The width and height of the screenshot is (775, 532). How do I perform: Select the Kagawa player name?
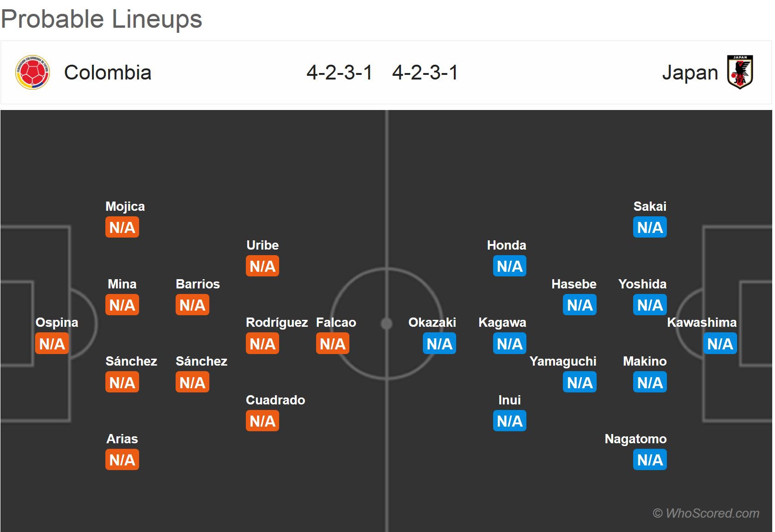[502, 323]
